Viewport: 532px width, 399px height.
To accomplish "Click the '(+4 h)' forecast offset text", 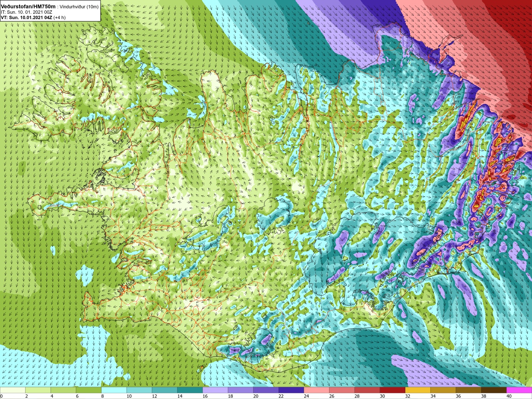I will [59, 17].
